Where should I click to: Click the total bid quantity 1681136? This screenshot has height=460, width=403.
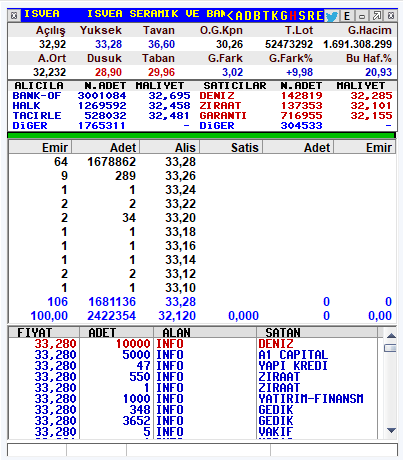click(112, 302)
